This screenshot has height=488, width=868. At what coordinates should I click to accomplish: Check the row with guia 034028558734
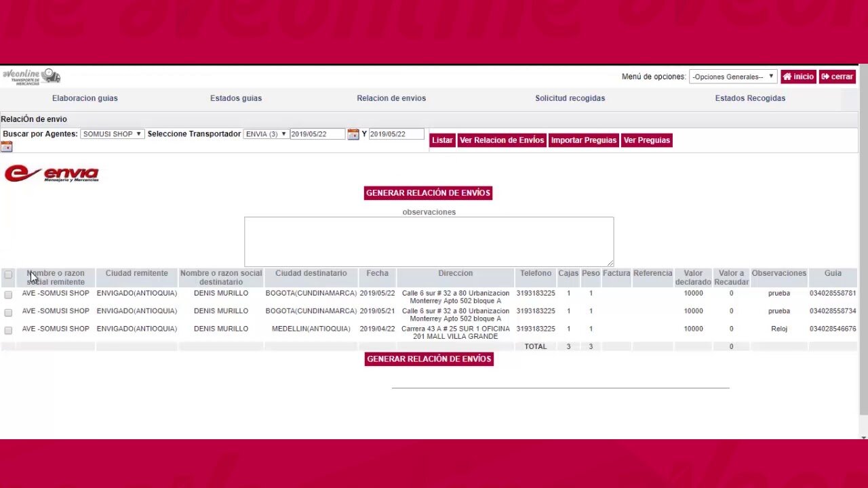8,312
